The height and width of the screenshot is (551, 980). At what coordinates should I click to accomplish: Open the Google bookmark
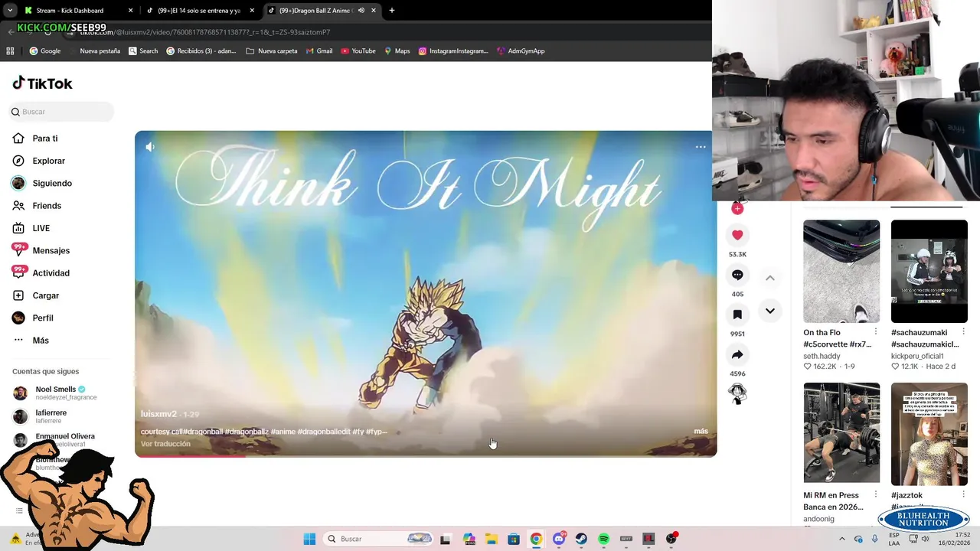tap(45, 51)
